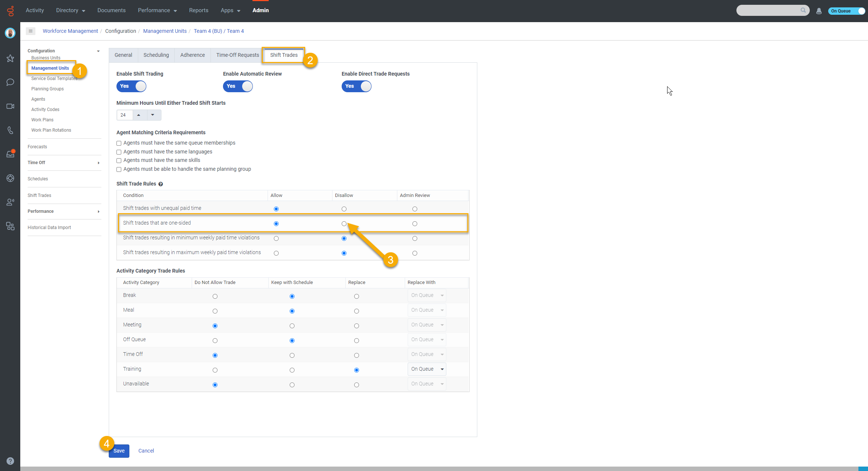868x471 pixels.
Task: Click the hamburger menu toggle icon
Action: pos(31,31)
